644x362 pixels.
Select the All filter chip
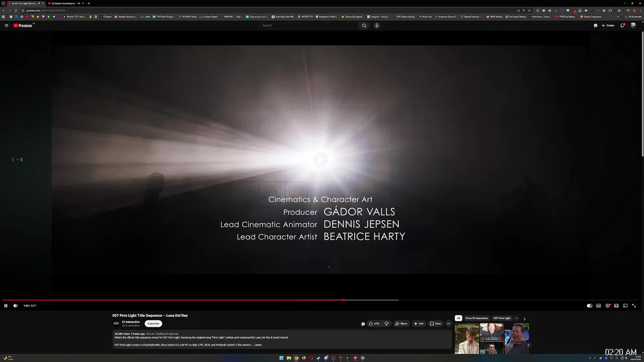[458, 318]
